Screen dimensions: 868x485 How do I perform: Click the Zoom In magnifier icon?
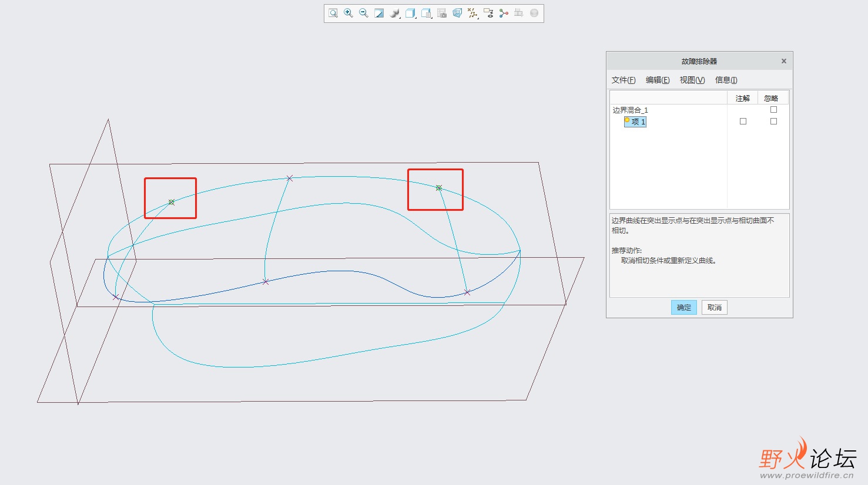[348, 13]
